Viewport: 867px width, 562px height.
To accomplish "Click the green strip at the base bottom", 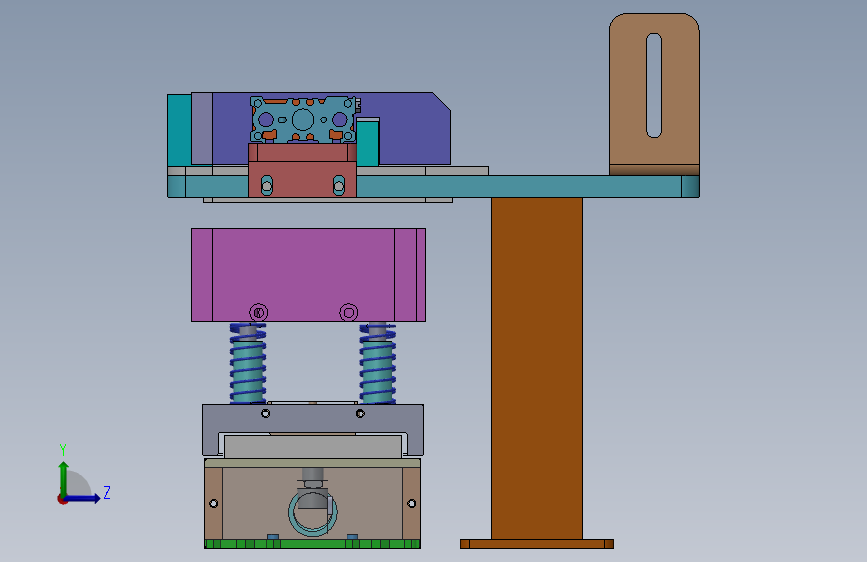I will [312, 544].
